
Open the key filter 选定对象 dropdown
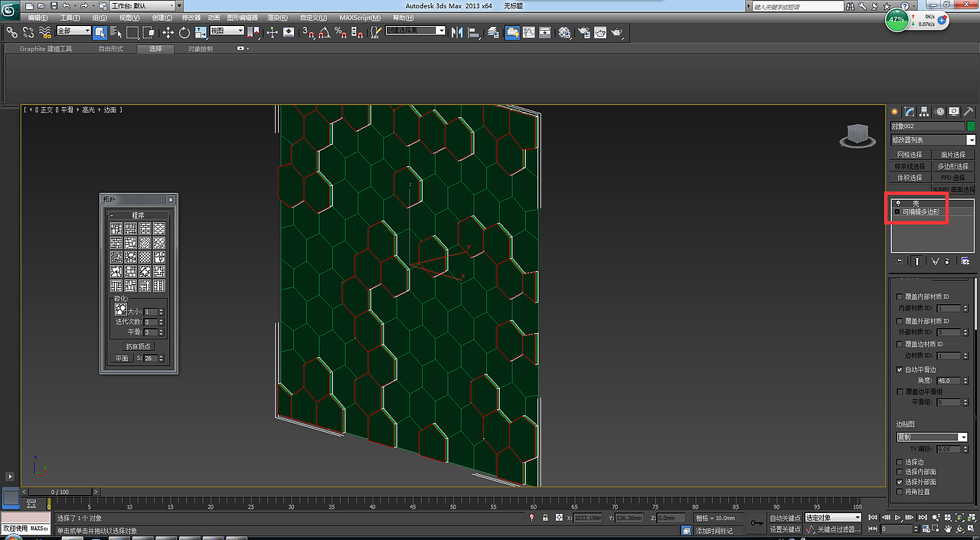click(x=833, y=518)
